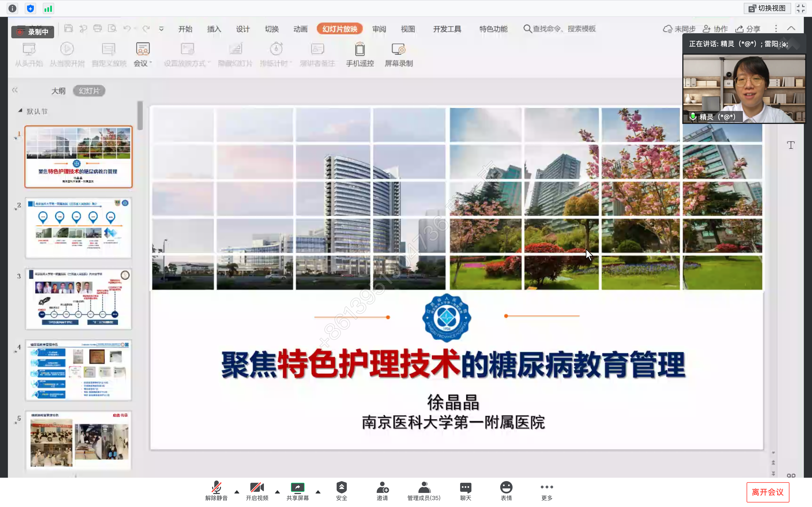This screenshot has height=507, width=812.
Task: Unmute the microphone
Action: 217,488
